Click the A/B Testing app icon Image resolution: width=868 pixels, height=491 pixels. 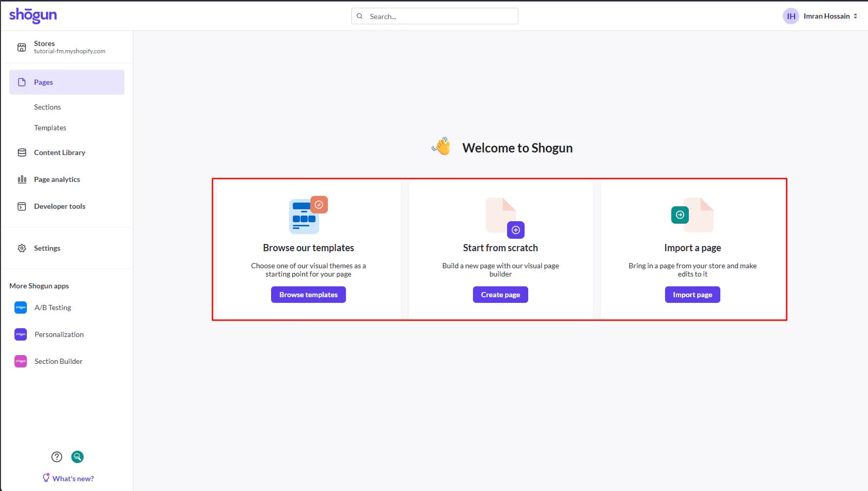(x=21, y=308)
